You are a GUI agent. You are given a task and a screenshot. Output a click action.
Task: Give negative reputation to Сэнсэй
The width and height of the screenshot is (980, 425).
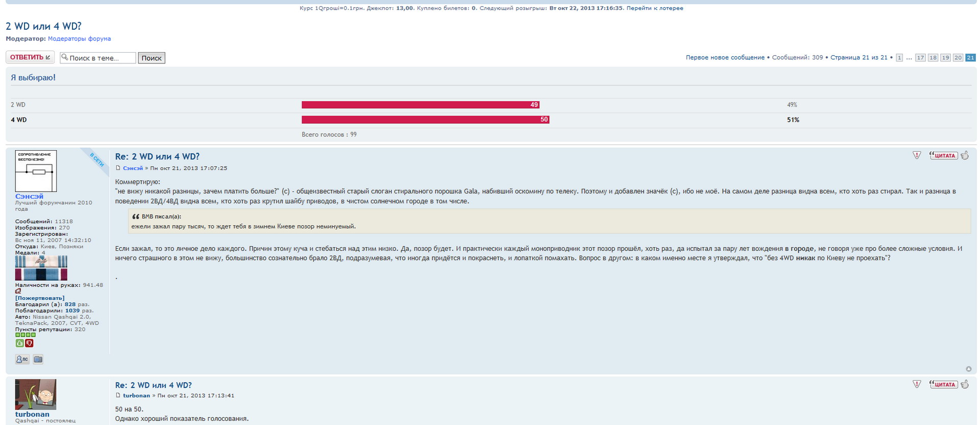pos(29,343)
